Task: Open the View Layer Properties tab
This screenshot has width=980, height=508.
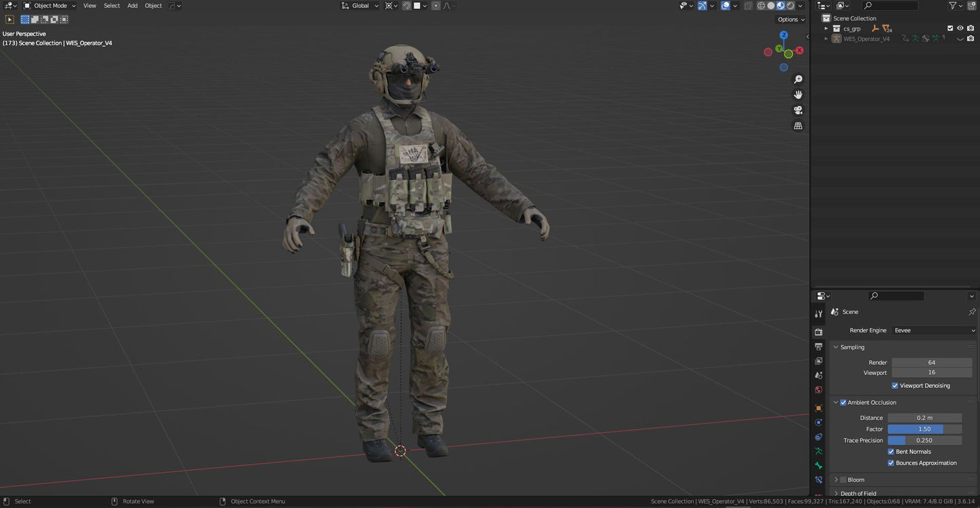Action: point(818,361)
